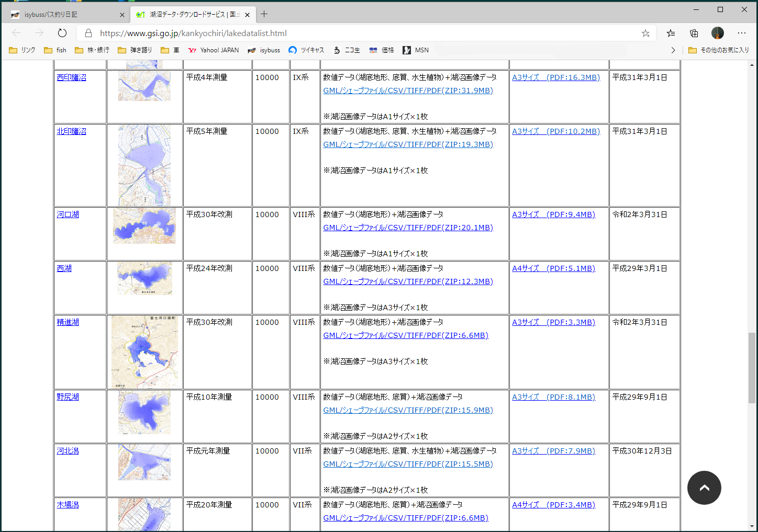Download ZIP:6.6MB data for 精進湖
This screenshot has height=532, width=758.
coord(406,335)
